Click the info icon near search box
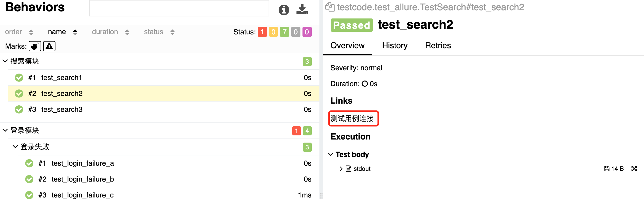644x199 pixels. (284, 10)
